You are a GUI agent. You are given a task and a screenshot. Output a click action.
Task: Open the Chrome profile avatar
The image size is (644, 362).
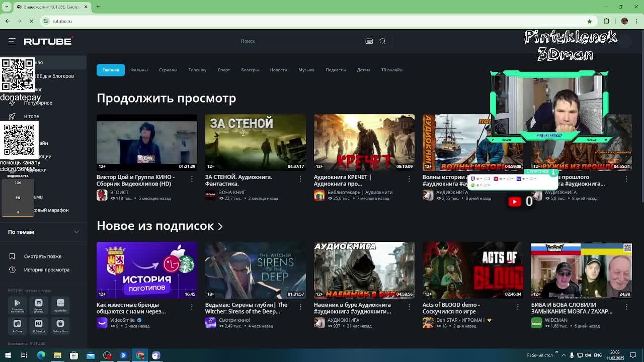pos(624,21)
